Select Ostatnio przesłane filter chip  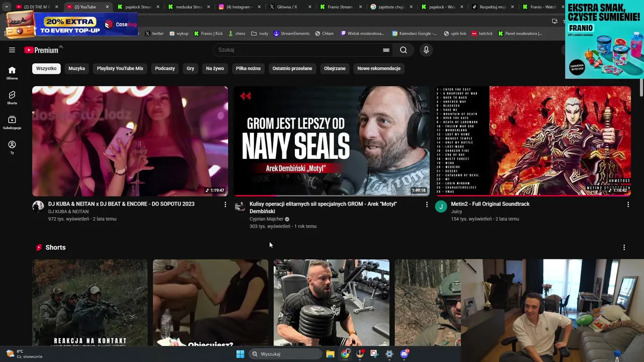pos(292,68)
